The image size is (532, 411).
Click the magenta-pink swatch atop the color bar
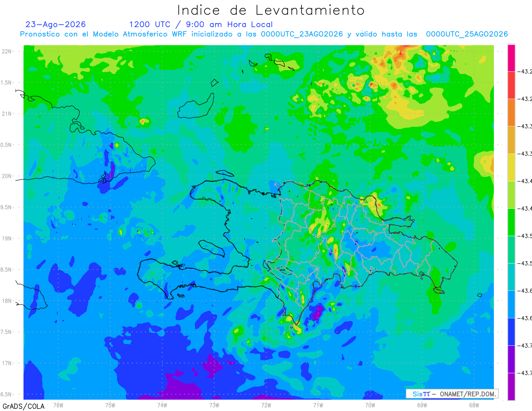coord(511,58)
